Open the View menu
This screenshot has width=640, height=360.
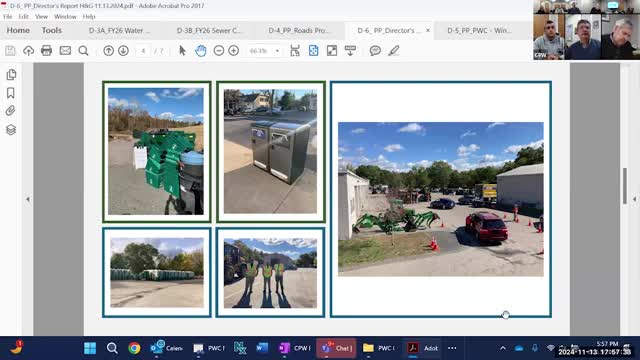click(x=41, y=17)
